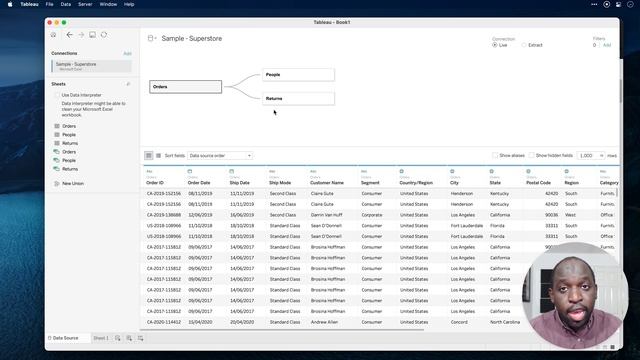Click the search icon beside Sheets
Image resolution: width=640 pixels, height=360 pixels.
[128, 84]
